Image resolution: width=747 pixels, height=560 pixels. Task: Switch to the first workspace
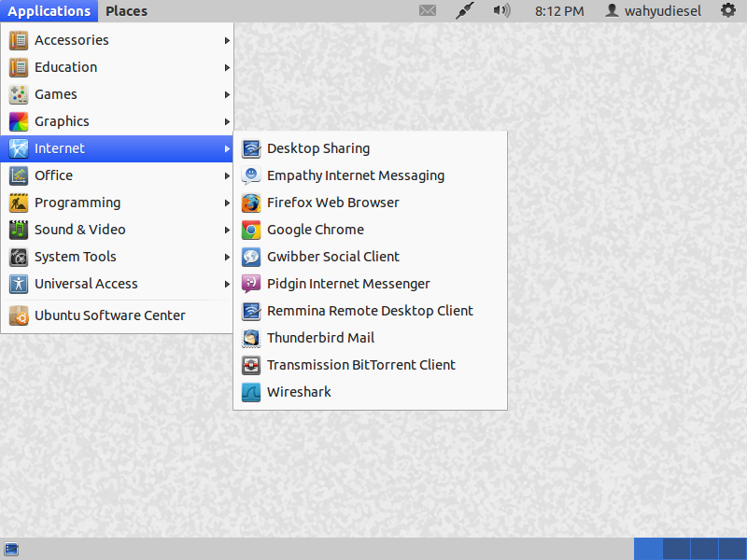click(648, 549)
